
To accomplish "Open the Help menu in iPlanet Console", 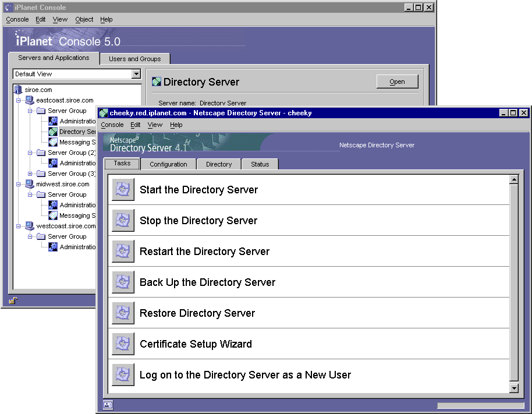I will pyautogui.click(x=106, y=19).
